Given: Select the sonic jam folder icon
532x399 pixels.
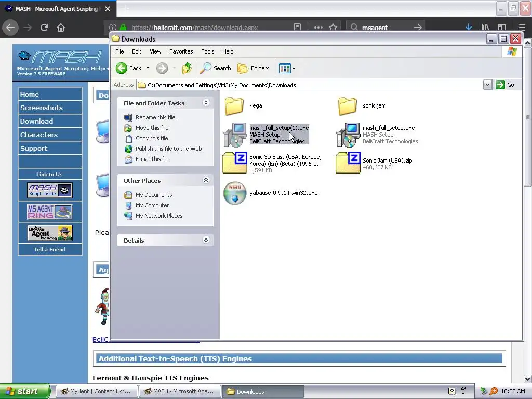Looking at the screenshot, I should (x=347, y=106).
